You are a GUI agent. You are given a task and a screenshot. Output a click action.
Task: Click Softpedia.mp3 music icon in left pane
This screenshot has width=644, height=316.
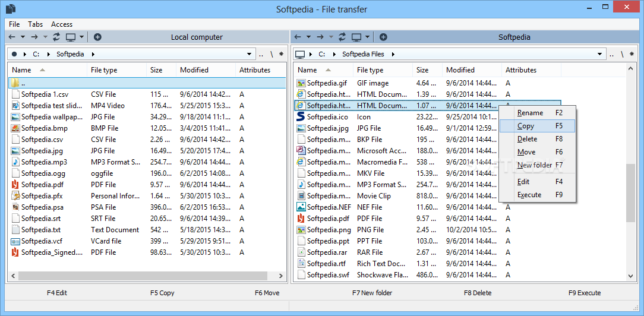pyautogui.click(x=15, y=162)
